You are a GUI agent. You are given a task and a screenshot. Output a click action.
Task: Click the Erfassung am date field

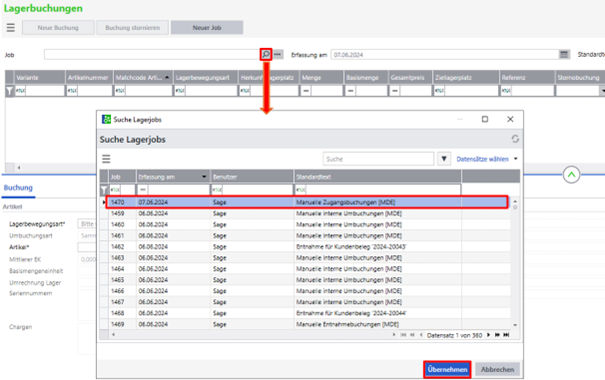(445, 54)
